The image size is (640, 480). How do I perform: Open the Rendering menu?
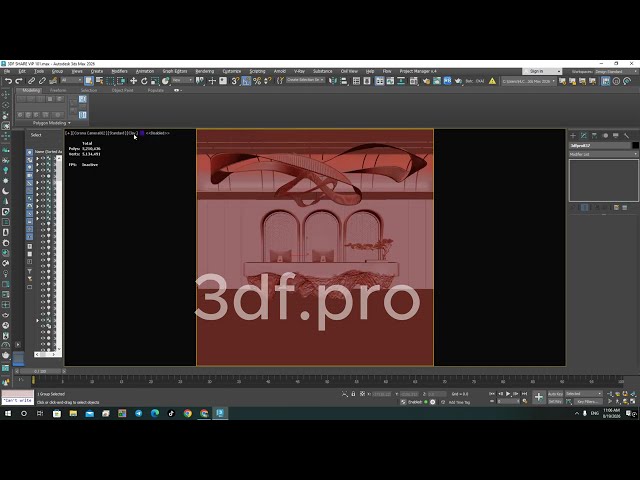[204, 71]
